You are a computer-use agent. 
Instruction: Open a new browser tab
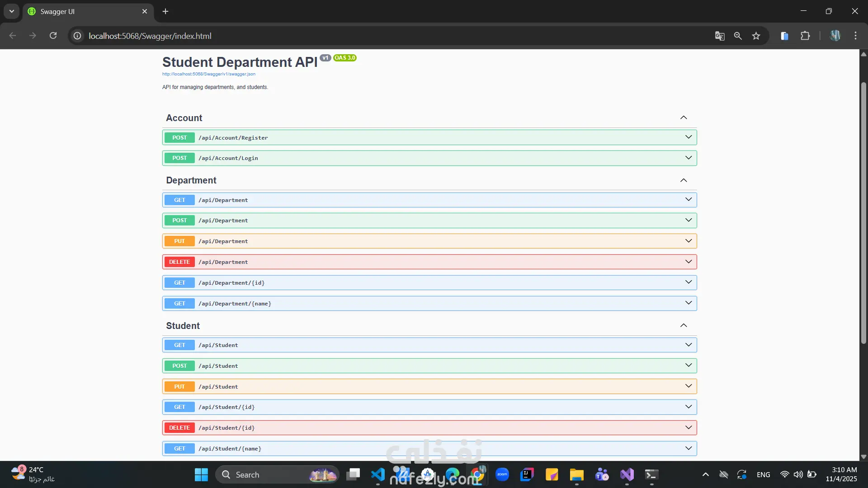click(165, 11)
